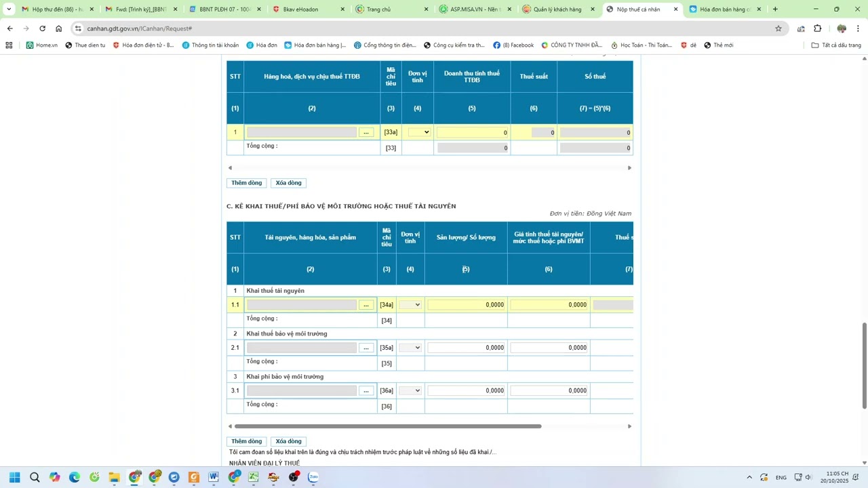Viewport: 868px width, 488px height.
Task: Click the Sản lượng input in row 36a
Action: 467,390
